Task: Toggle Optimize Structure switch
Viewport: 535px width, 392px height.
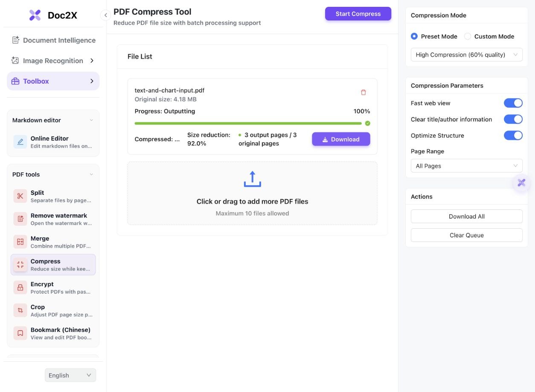Action: [x=513, y=135]
